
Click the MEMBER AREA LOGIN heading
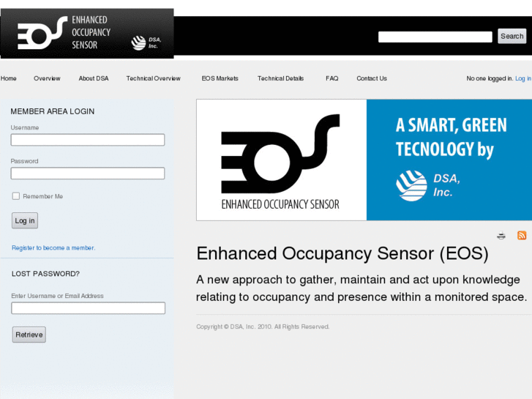52,111
